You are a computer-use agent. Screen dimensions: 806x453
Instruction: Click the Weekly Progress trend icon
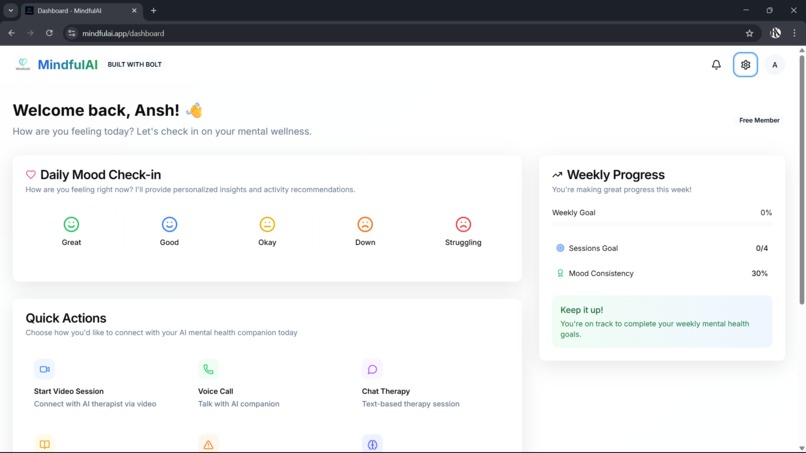(x=557, y=175)
